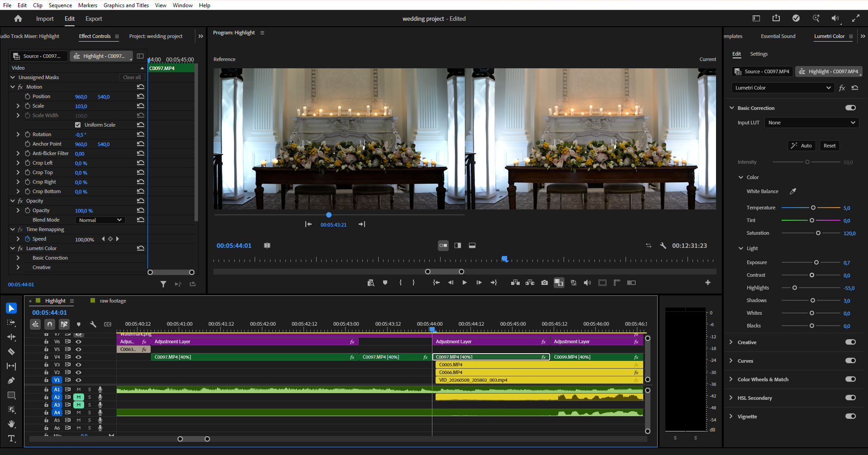Click the Auto color button
868x455 pixels.
[802, 146]
